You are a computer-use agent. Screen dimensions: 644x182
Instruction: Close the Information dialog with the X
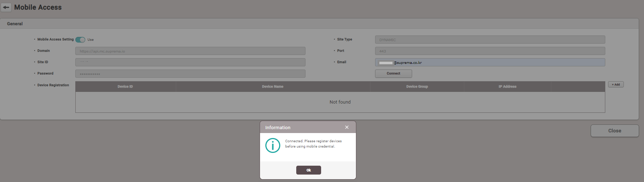tap(347, 127)
